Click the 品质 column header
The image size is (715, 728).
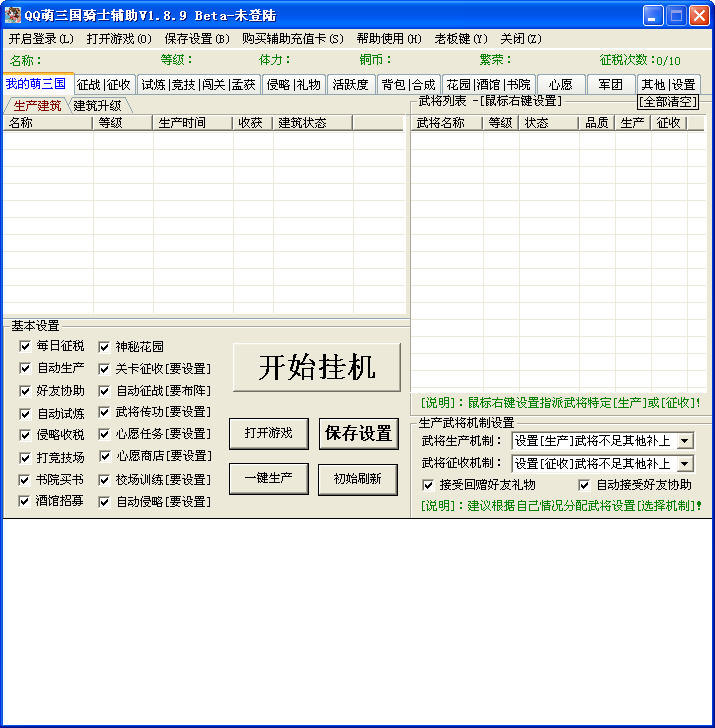597,123
